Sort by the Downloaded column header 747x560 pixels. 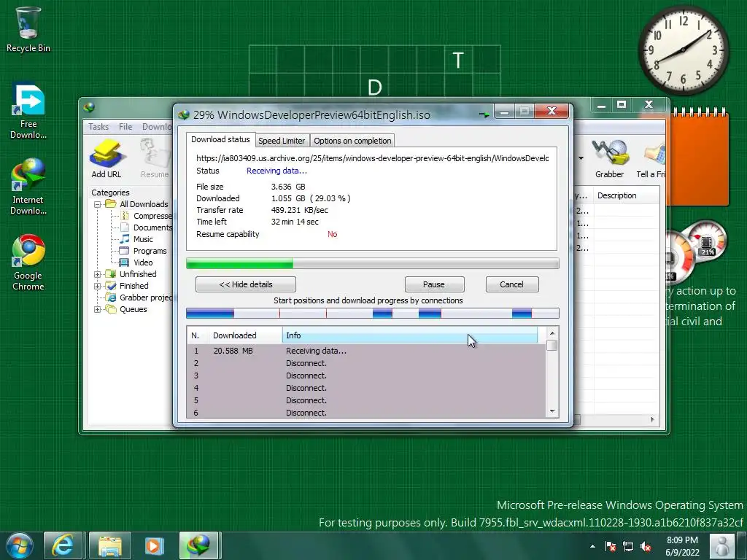245,335
